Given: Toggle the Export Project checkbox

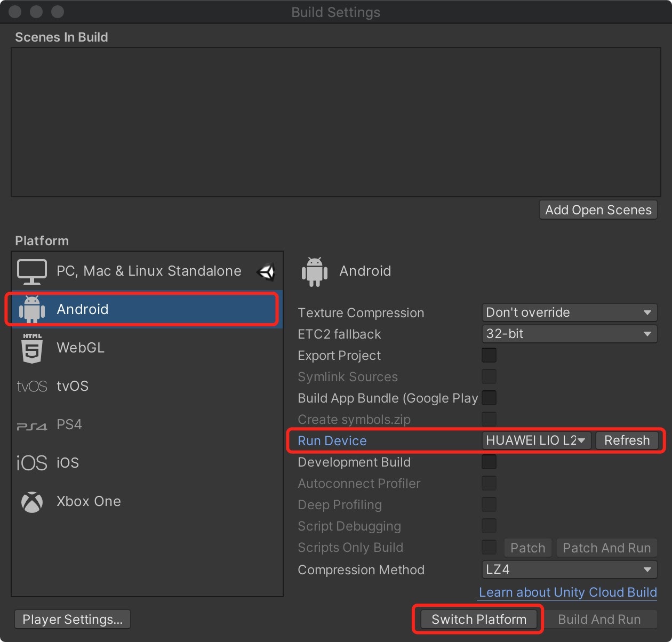Looking at the screenshot, I should pos(489,355).
